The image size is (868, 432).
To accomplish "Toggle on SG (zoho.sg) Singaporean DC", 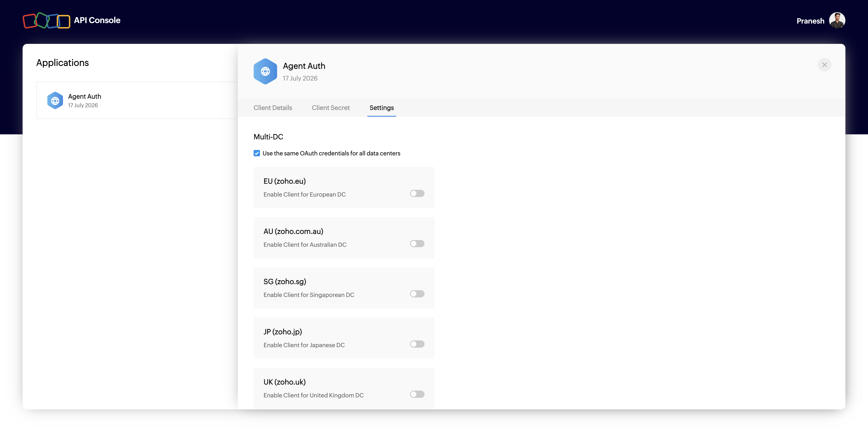I will (x=417, y=294).
